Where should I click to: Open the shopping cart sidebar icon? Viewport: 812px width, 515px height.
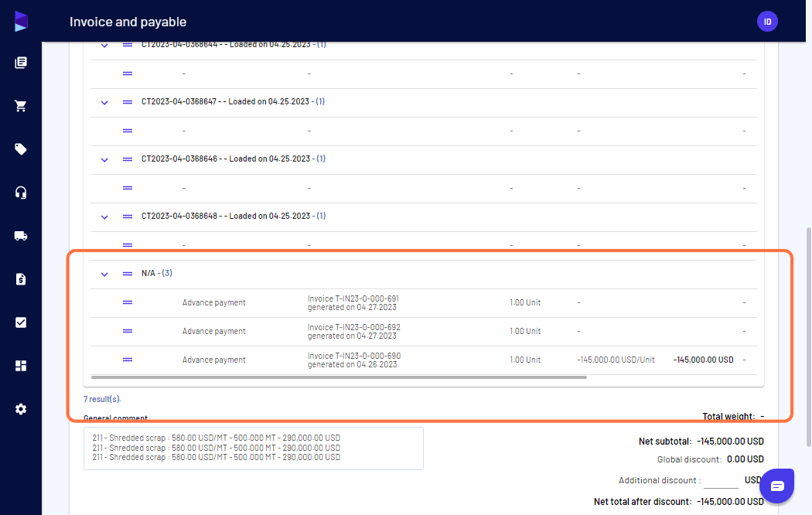[21, 106]
